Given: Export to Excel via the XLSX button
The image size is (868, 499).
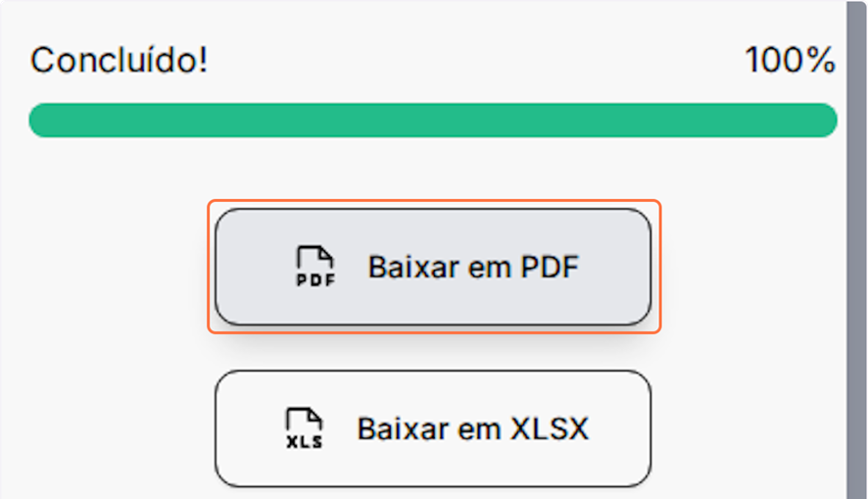Looking at the screenshot, I should (433, 428).
